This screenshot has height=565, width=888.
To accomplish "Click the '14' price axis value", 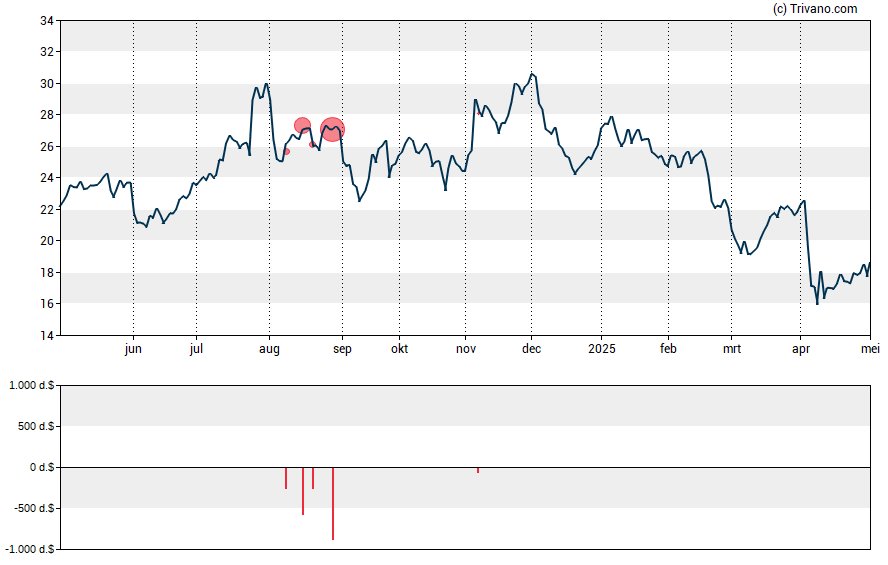I will click(47, 336).
